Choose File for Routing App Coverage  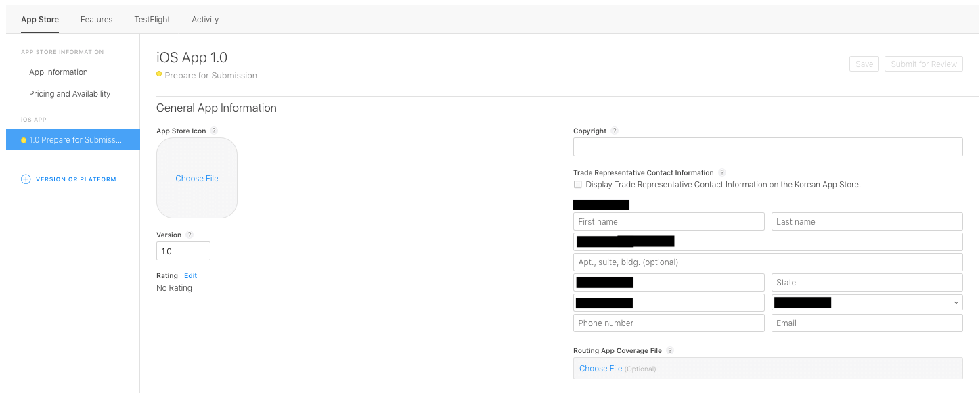click(x=600, y=369)
